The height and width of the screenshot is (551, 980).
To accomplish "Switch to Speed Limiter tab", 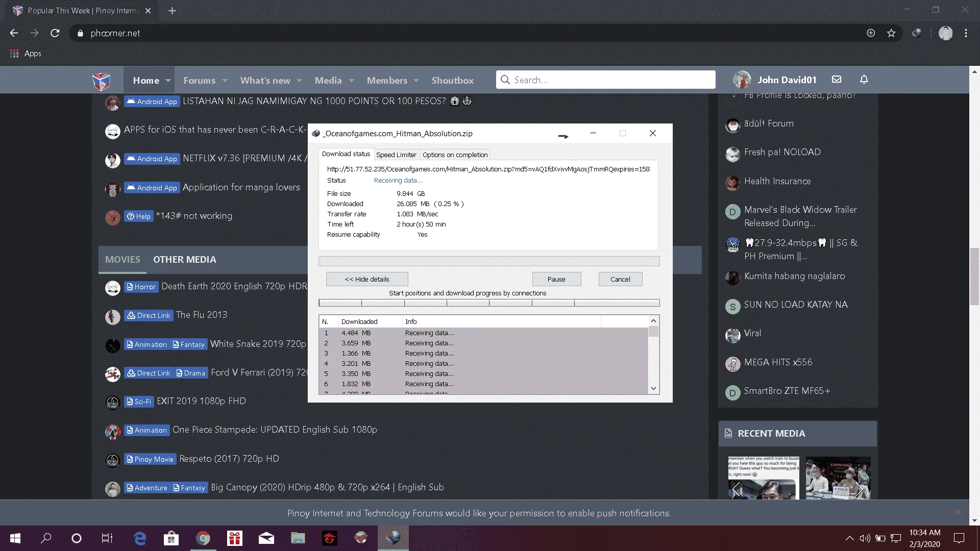I will pyautogui.click(x=396, y=155).
